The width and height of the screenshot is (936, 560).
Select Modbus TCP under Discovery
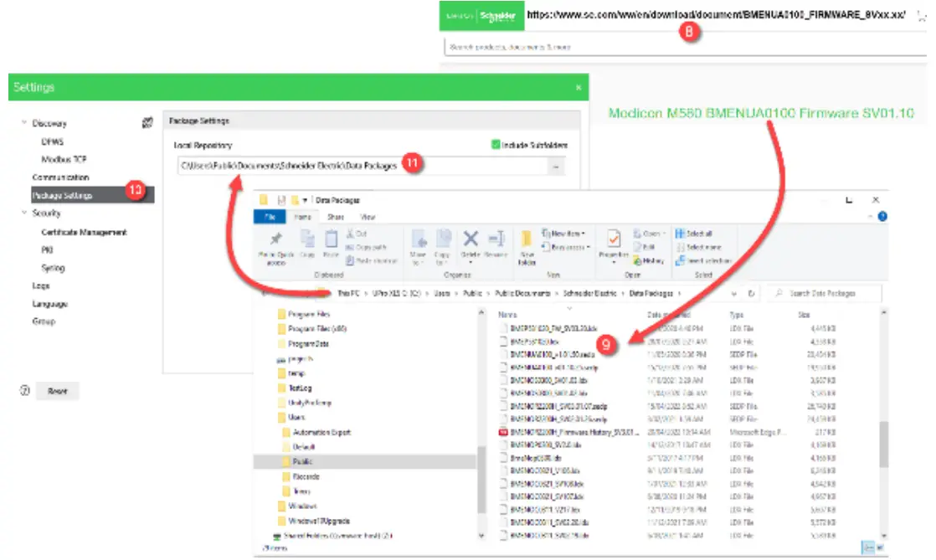pos(64,159)
